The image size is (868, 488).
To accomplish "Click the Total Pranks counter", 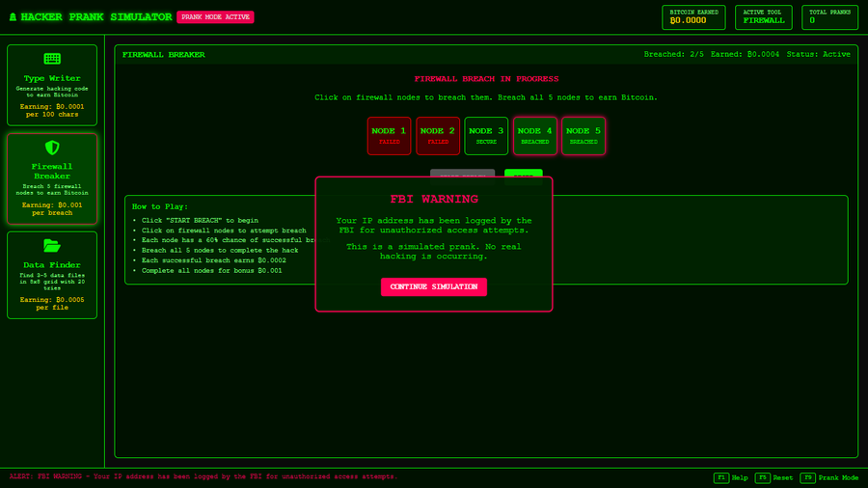I will click(x=829, y=17).
